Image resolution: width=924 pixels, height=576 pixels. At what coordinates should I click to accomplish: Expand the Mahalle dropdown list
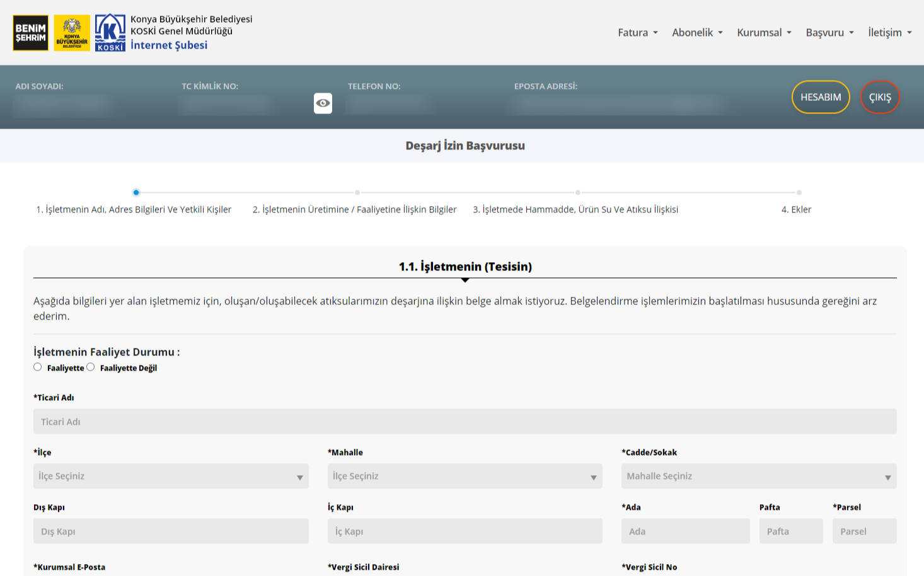(x=465, y=476)
